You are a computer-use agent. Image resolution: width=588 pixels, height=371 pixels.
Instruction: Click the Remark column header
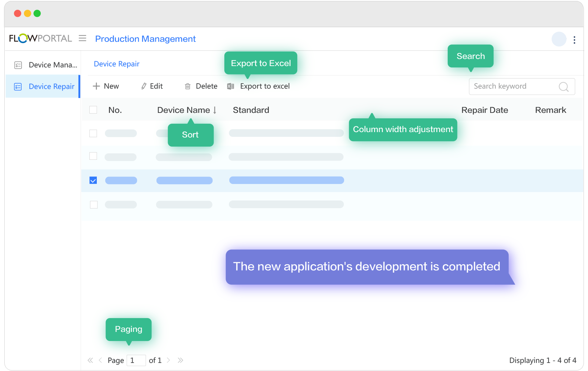click(551, 110)
